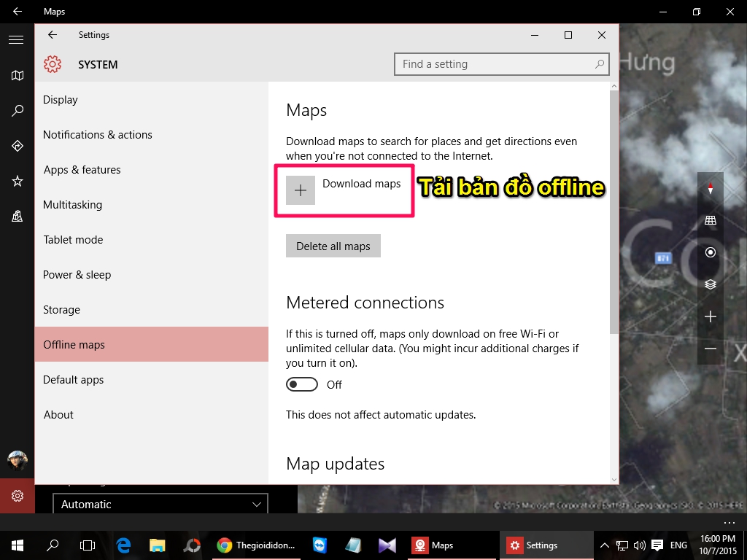Image resolution: width=747 pixels, height=560 pixels.
Task: Open favorites star in Maps sidebar
Action: click(18, 181)
